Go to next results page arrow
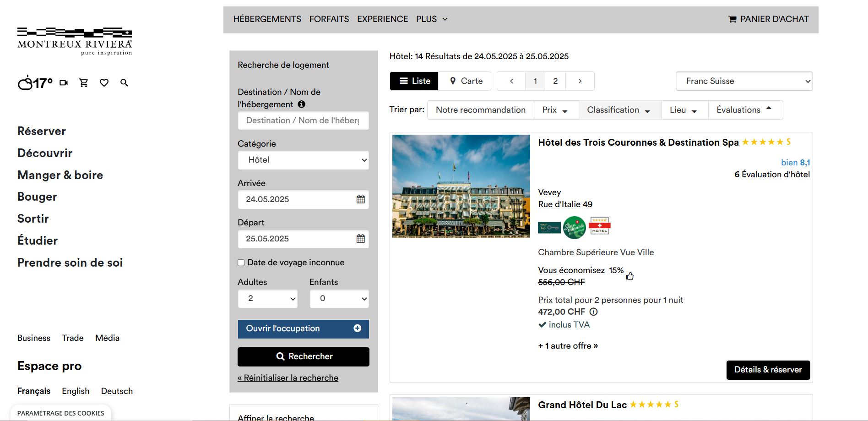The height and width of the screenshot is (421, 868). 580,81
